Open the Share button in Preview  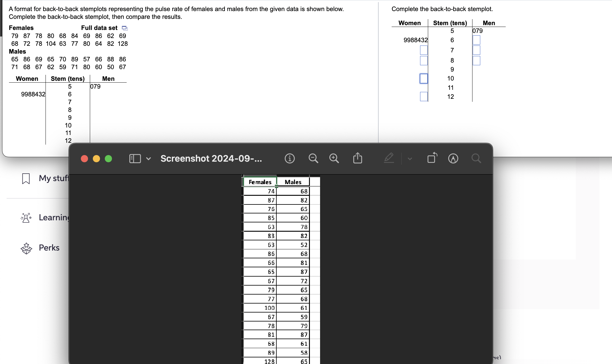click(x=357, y=158)
